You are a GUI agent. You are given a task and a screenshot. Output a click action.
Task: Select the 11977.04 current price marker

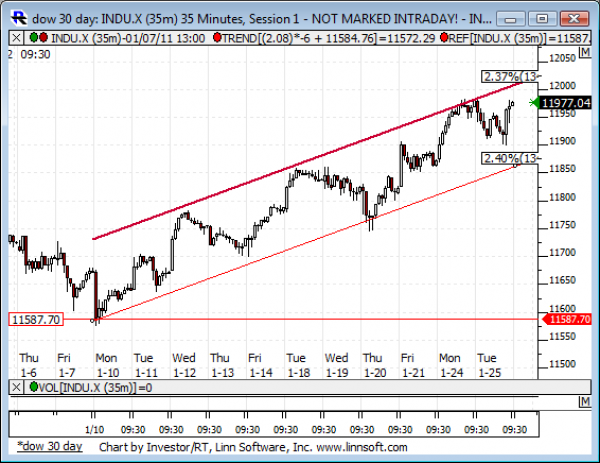click(x=566, y=103)
